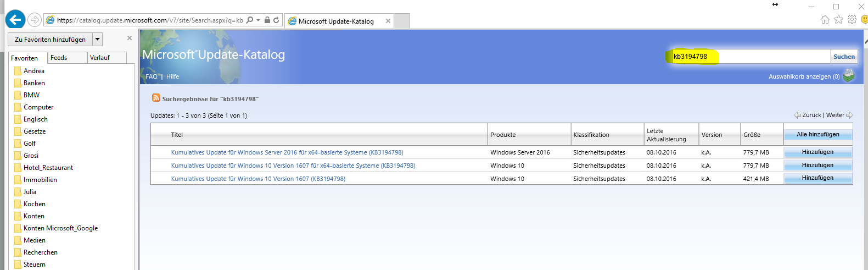Add the 421,4 MB Windows 10 update
Viewport: 868px width, 270px height.
click(818, 178)
